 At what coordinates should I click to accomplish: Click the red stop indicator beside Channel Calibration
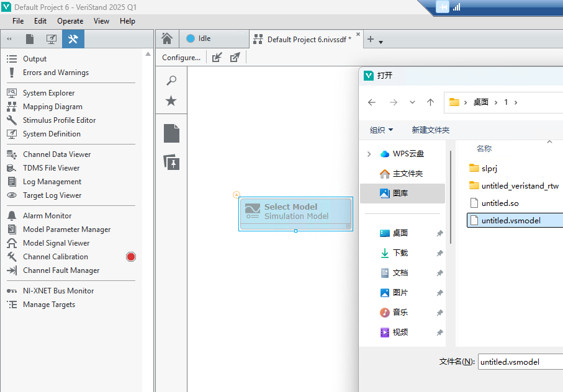(x=131, y=257)
